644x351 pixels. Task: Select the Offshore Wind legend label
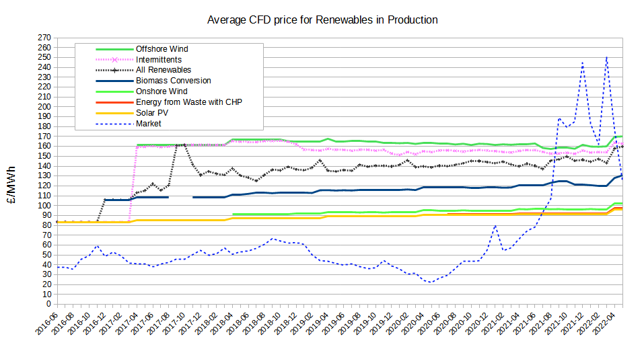coord(162,49)
